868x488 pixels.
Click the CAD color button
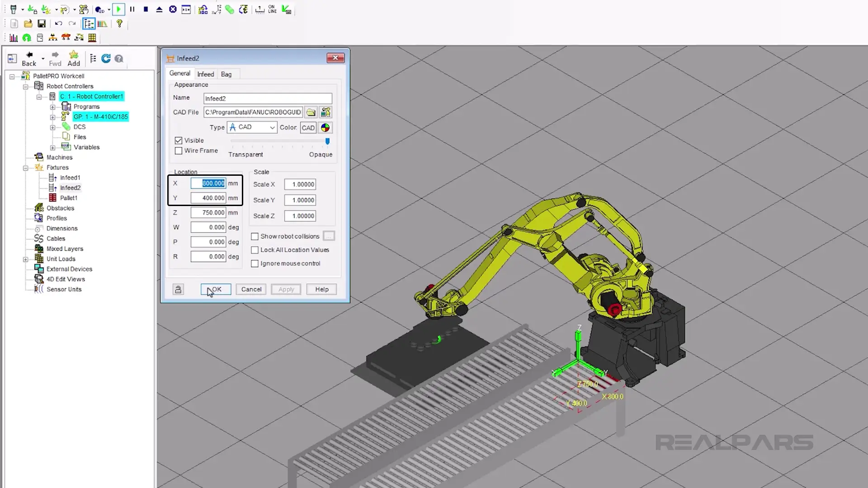click(308, 128)
